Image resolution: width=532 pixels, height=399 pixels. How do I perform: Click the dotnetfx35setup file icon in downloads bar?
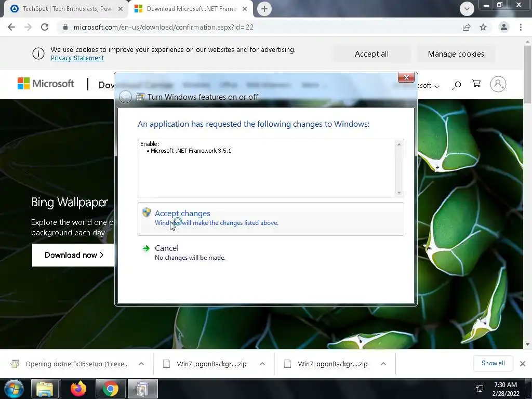(15, 364)
